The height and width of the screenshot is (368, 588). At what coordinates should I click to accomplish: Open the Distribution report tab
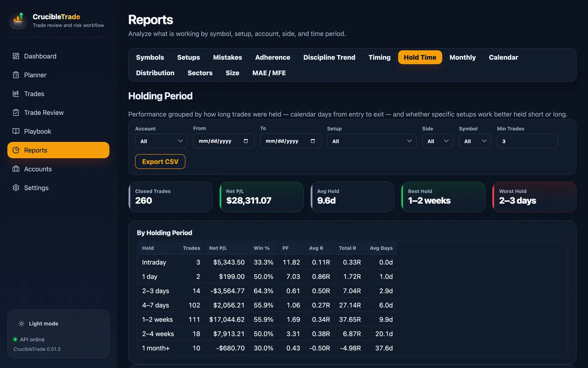155,73
